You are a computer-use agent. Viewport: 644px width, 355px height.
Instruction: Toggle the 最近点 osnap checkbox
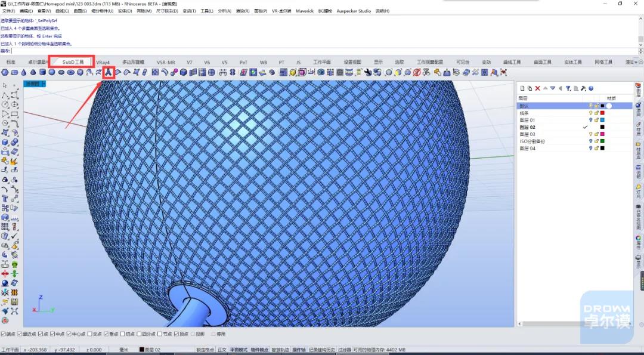[x=20, y=334]
